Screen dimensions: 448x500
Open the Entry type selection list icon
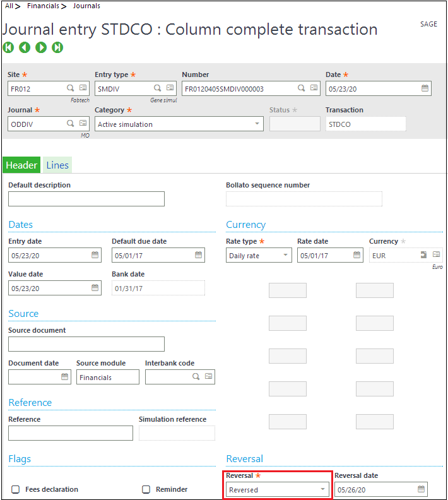tap(170, 88)
